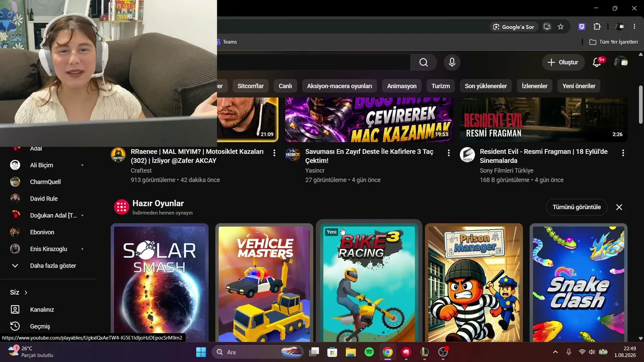This screenshot has width=644, height=362.
Task: Select the Aksiyon-macera oyunları chip
Action: tap(340, 86)
